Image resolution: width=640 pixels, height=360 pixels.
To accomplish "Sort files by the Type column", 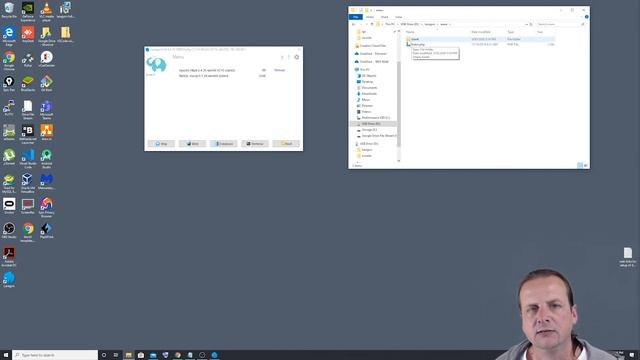I will pyautogui.click(x=511, y=32).
